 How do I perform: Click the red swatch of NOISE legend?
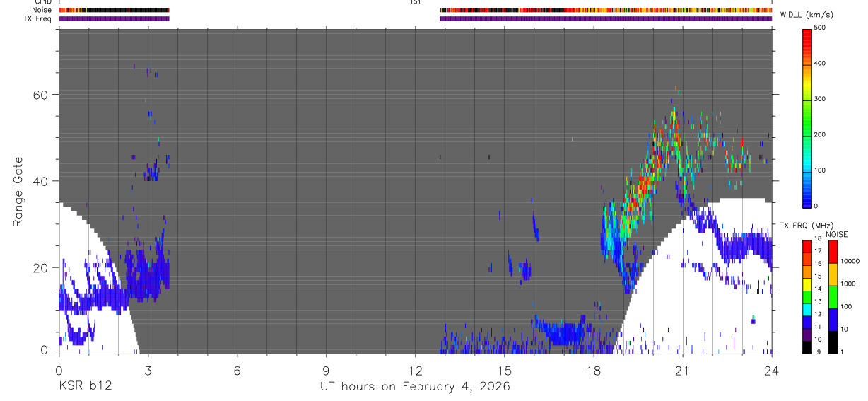tap(833, 251)
